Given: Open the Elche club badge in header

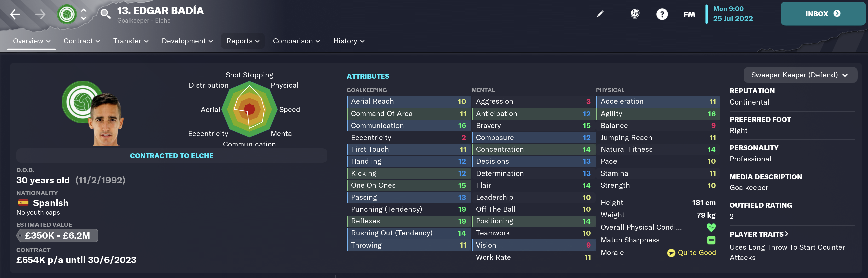Looking at the screenshot, I should (x=67, y=14).
